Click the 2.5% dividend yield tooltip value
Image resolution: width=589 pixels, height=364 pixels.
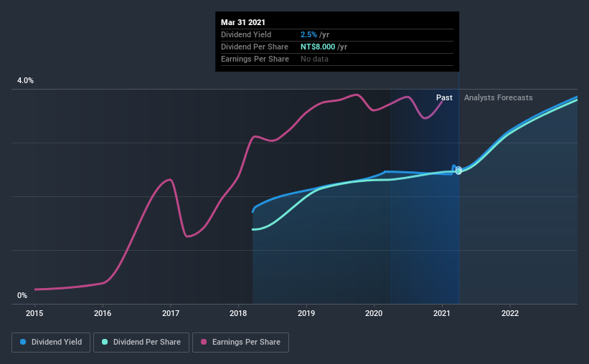tap(308, 34)
